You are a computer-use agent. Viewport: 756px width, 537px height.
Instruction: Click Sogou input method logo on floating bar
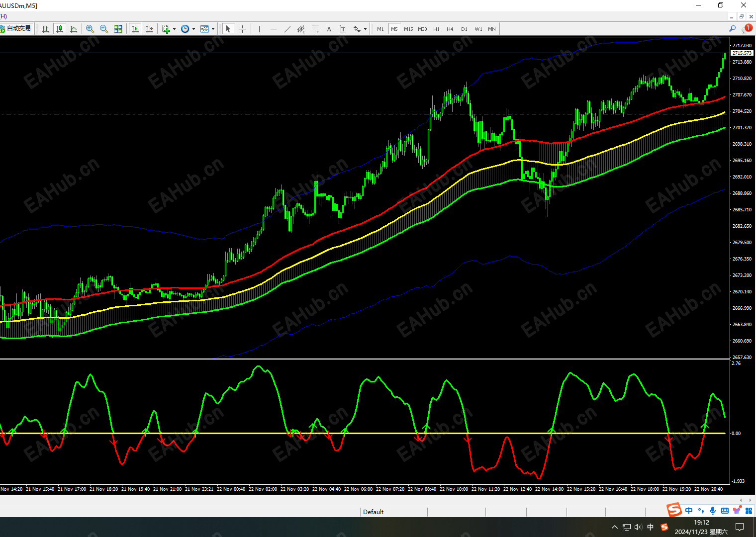(674, 510)
